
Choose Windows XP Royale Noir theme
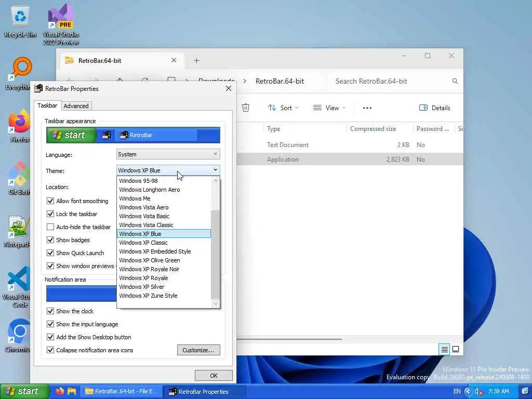pos(164,269)
